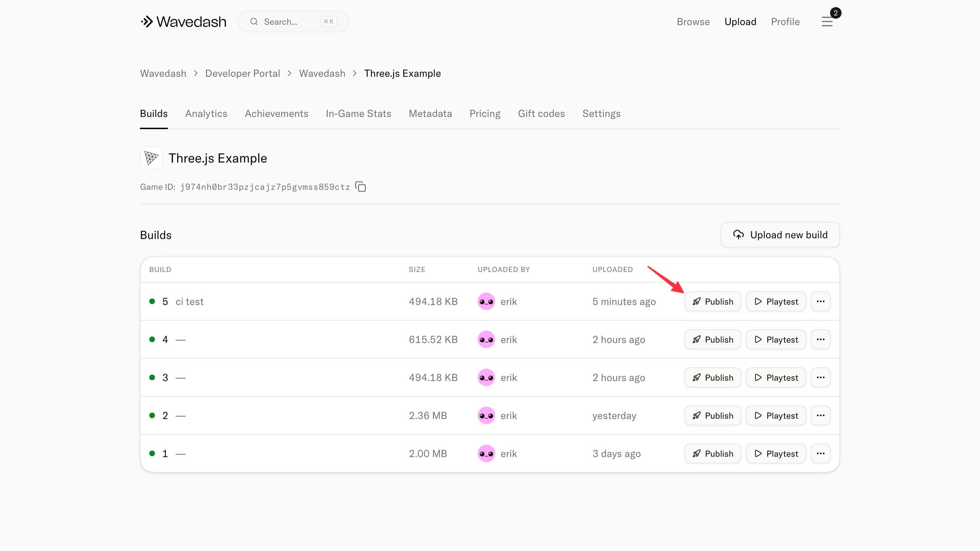Click green status dot of build 1
Image resolution: width=980 pixels, height=551 pixels.
(152, 453)
